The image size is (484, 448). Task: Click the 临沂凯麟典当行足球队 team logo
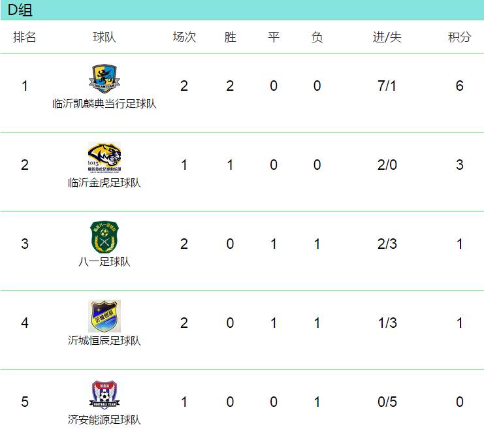tap(105, 78)
